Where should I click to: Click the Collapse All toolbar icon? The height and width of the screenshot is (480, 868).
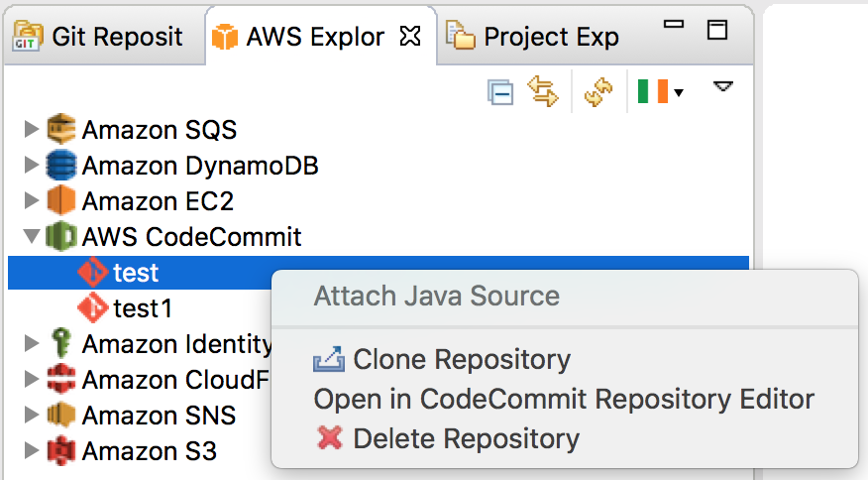click(x=500, y=94)
